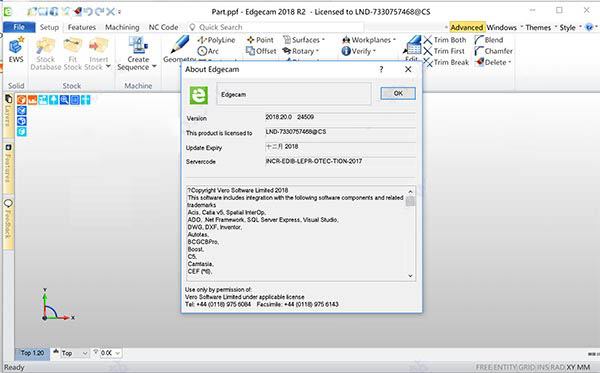Toggle the Advanced mode button

(467, 28)
